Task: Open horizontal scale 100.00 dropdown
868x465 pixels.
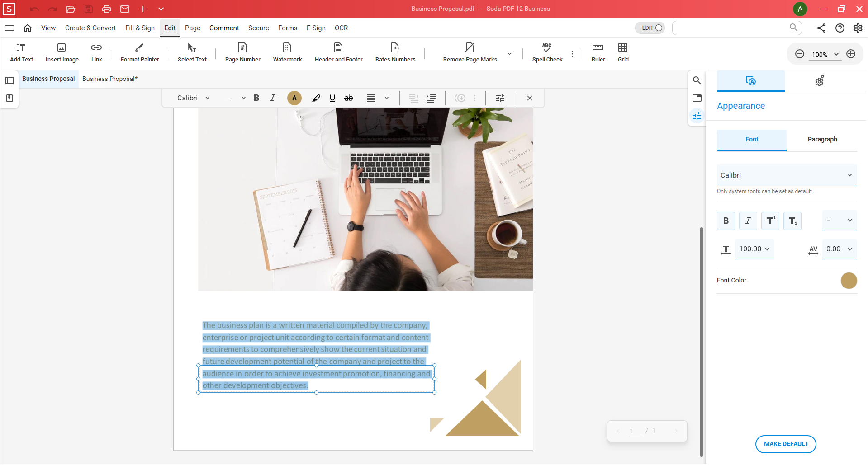Action: 754,249
